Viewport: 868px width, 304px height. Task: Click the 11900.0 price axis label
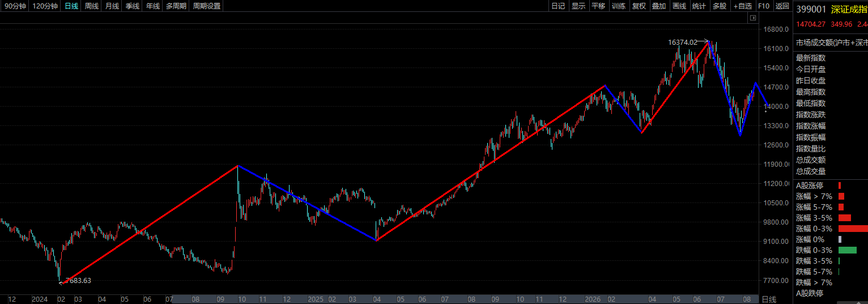[x=777, y=164]
